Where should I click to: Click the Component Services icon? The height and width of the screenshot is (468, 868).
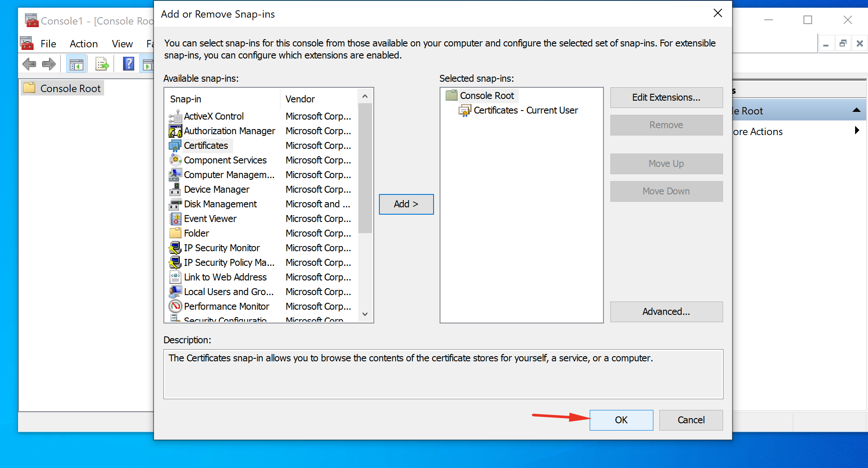click(x=175, y=160)
